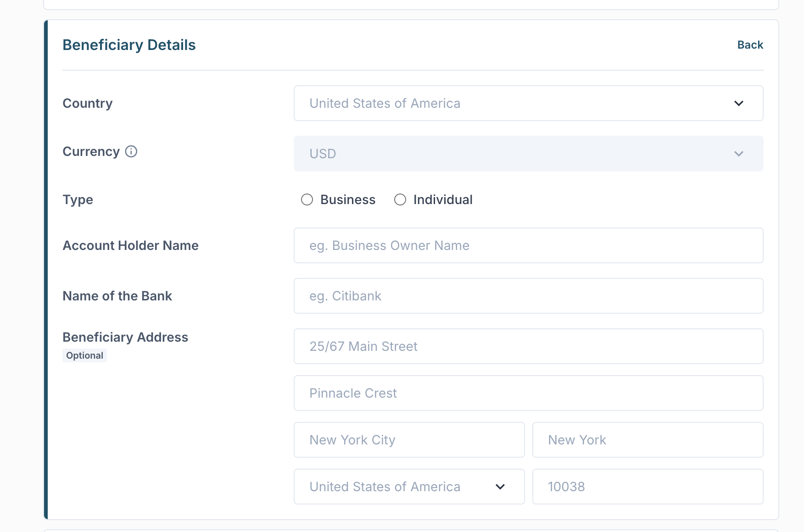Go Back from Beneficiary Details
804x532 pixels.
[x=750, y=45]
